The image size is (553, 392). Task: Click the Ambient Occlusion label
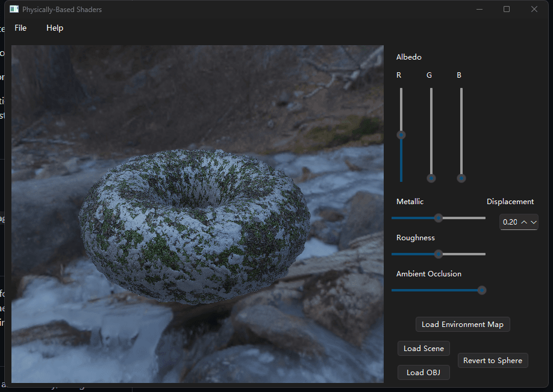[429, 274]
